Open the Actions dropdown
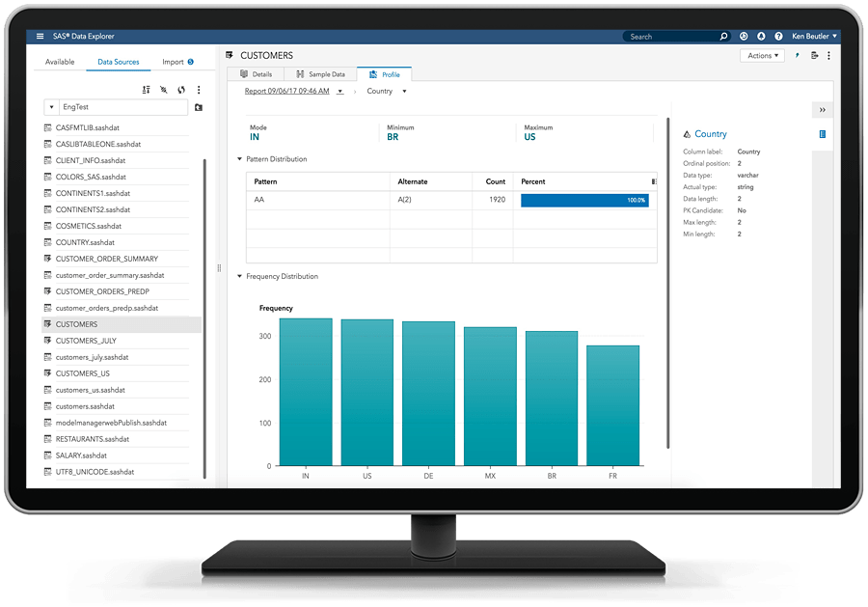This screenshot has height=607, width=868. 763,56
